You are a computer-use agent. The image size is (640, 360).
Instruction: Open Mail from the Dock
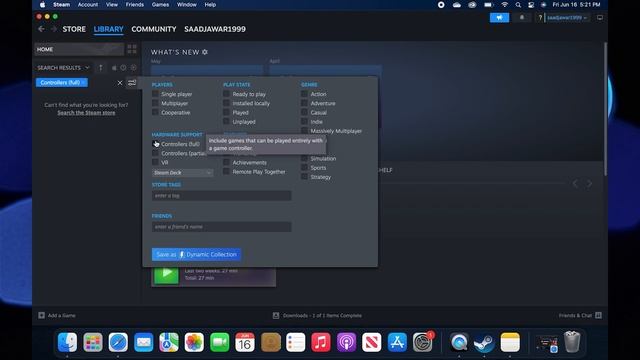click(x=143, y=342)
